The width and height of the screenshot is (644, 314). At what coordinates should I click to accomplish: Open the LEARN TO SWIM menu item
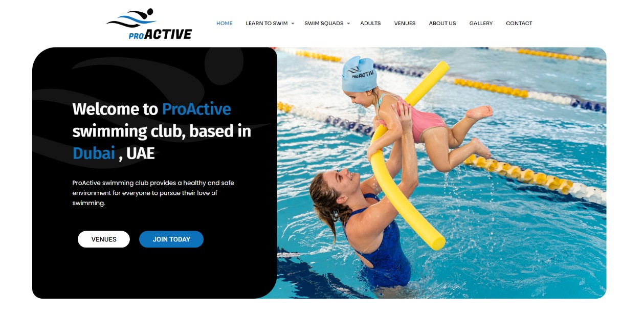click(267, 24)
